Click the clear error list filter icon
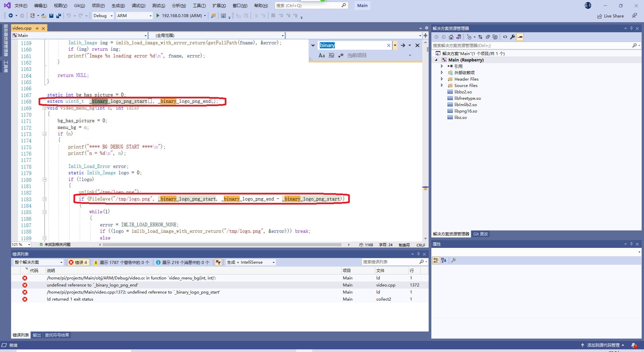Viewport: 644px width, 352px height. pos(218,262)
